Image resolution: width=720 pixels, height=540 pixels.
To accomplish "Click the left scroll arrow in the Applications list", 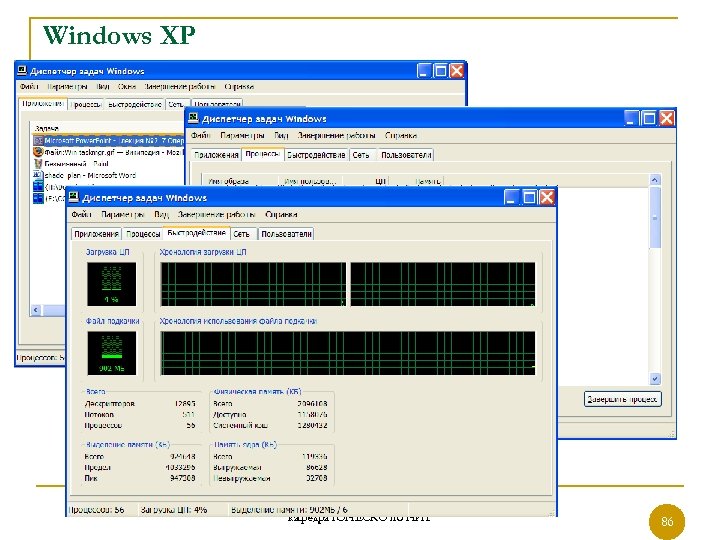I will [36, 310].
